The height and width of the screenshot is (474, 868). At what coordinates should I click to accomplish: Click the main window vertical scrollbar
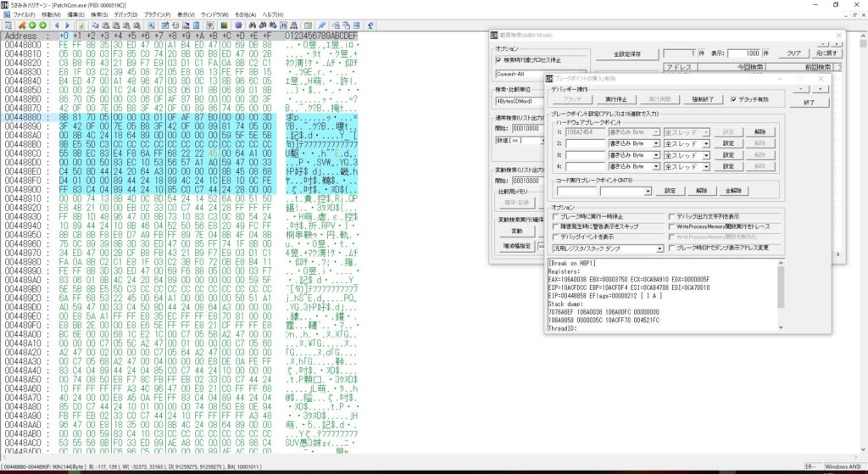[863, 243]
